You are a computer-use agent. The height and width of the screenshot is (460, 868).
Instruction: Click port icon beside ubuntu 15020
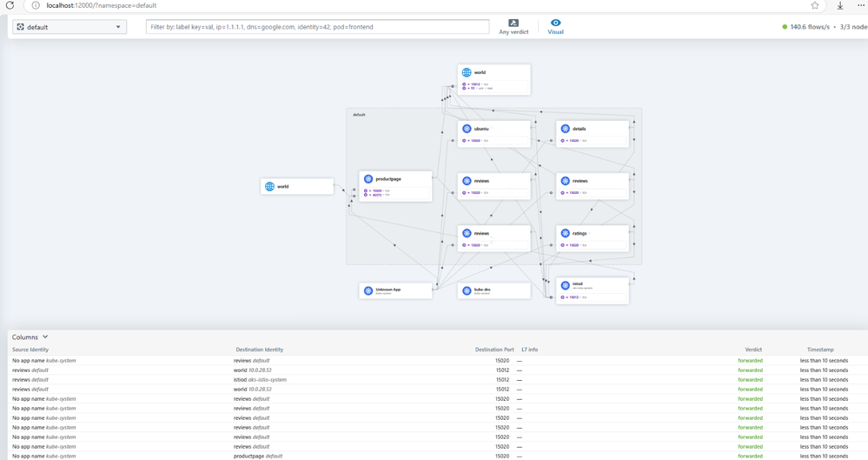tap(464, 141)
